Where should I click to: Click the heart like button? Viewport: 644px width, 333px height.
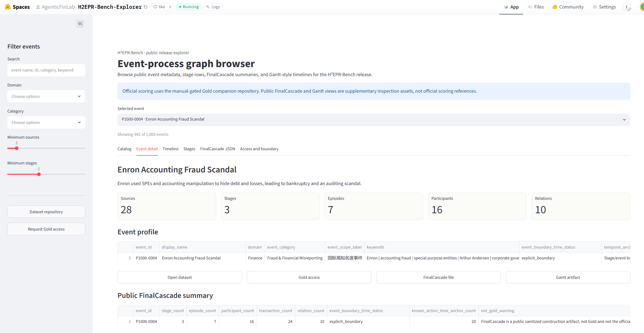(x=159, y=7)
